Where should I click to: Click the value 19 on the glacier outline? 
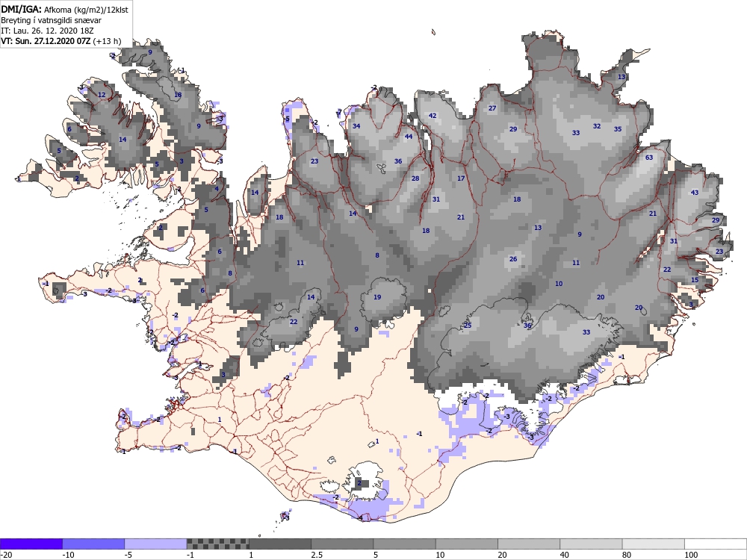point(377,297)
